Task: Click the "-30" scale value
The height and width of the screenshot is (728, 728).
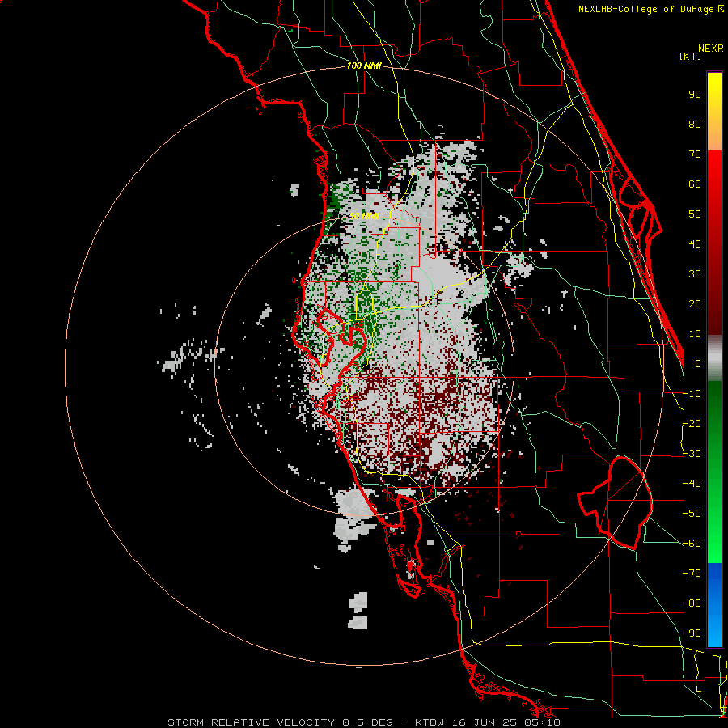Action: [692, 454]
